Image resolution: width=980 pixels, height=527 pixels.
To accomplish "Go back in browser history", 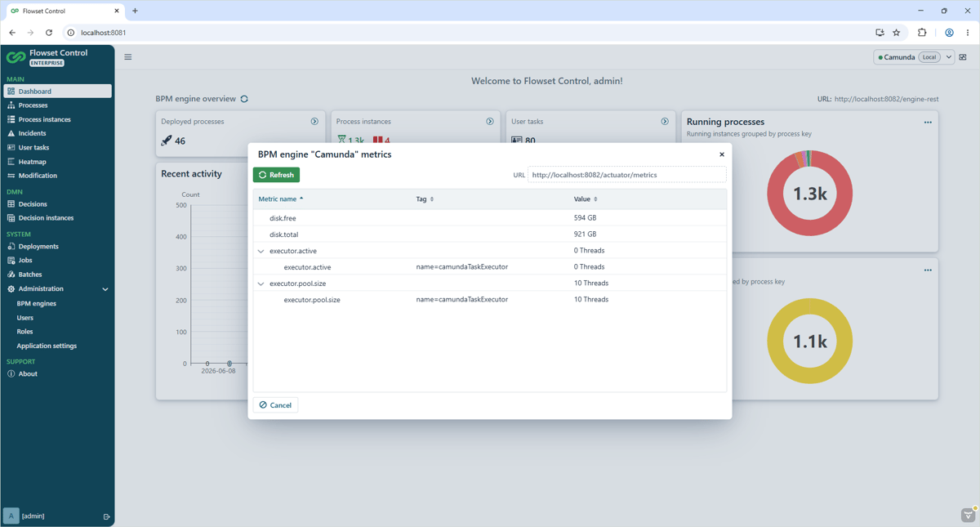I will pyautogui.click(x=12, y=33).
